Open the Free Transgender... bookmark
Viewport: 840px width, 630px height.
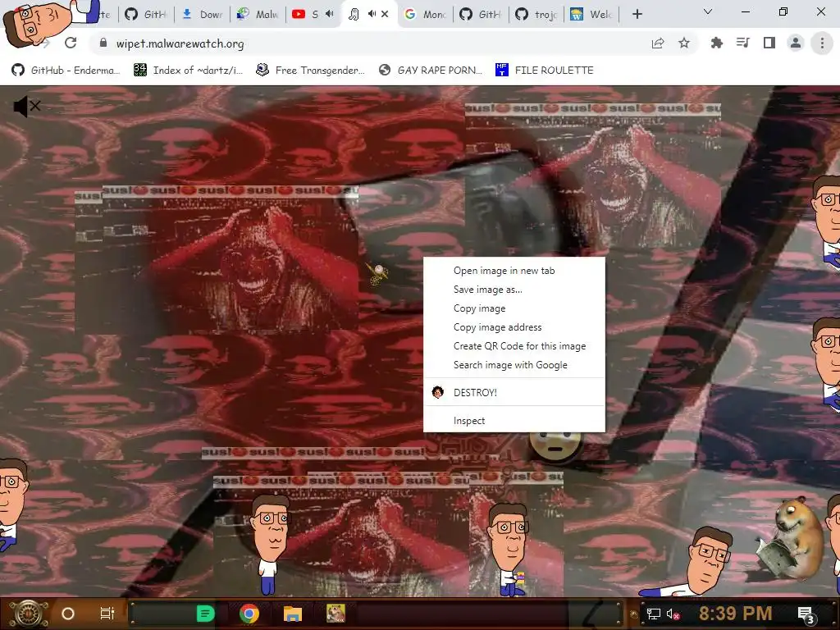310,71
